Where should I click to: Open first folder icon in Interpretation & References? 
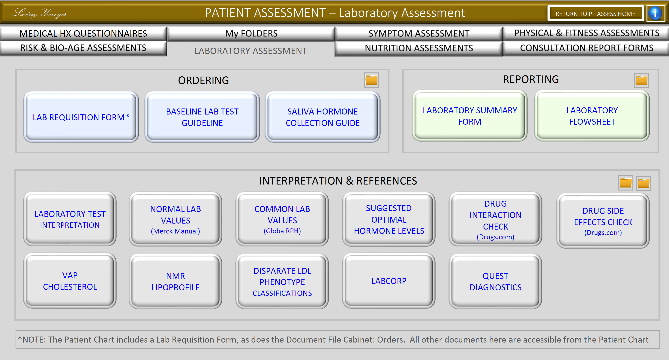625,183
